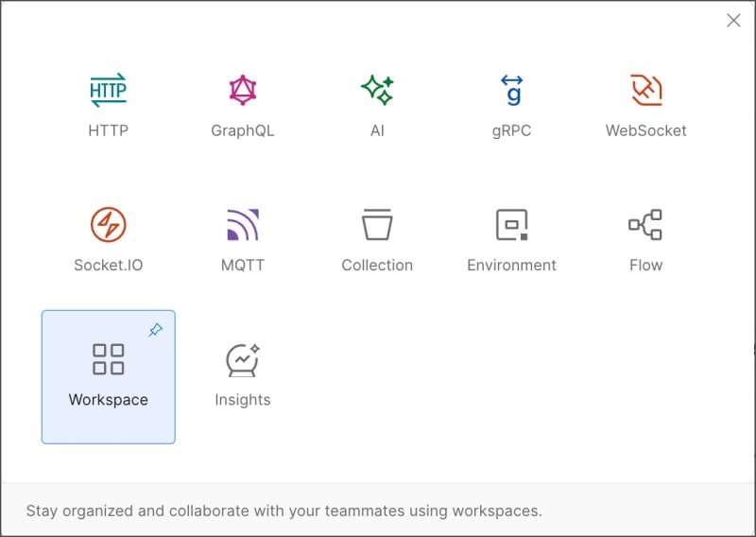
Task: Create a new HTTP request
Action: (x=108, y=107)
